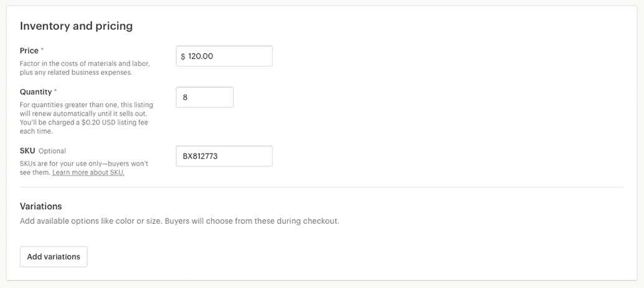Click the Price input field showing 120.00
The height and width of the screenshot is (288, 644).
pos(224,56)
